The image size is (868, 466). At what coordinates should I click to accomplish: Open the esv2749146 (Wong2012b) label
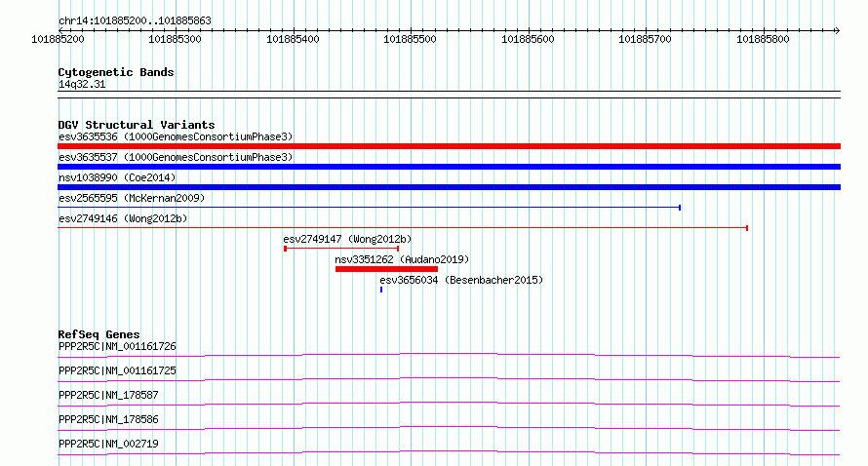click(x=123, y=218)
